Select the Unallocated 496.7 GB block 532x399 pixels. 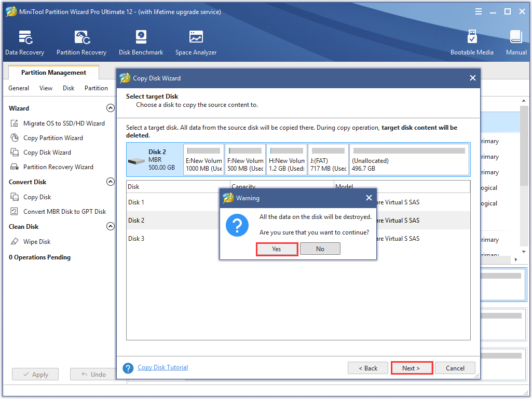[409, 159]
